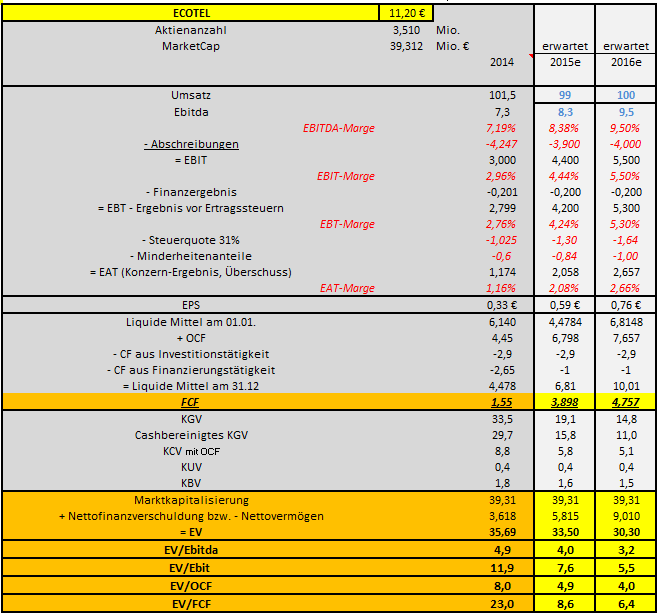This screenshot has width=658, height=615.
Task: Select Liquide Mittel am 01.01. label
Action: 191,322
